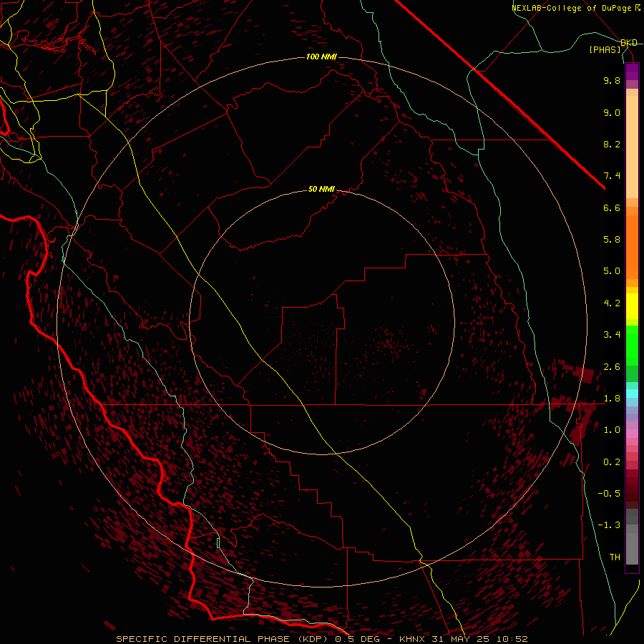Click the 0.2 scale value

coord(612,462)
